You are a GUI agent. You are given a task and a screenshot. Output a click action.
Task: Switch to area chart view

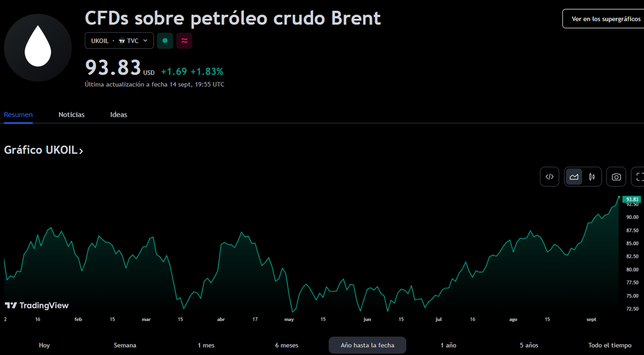574,176
